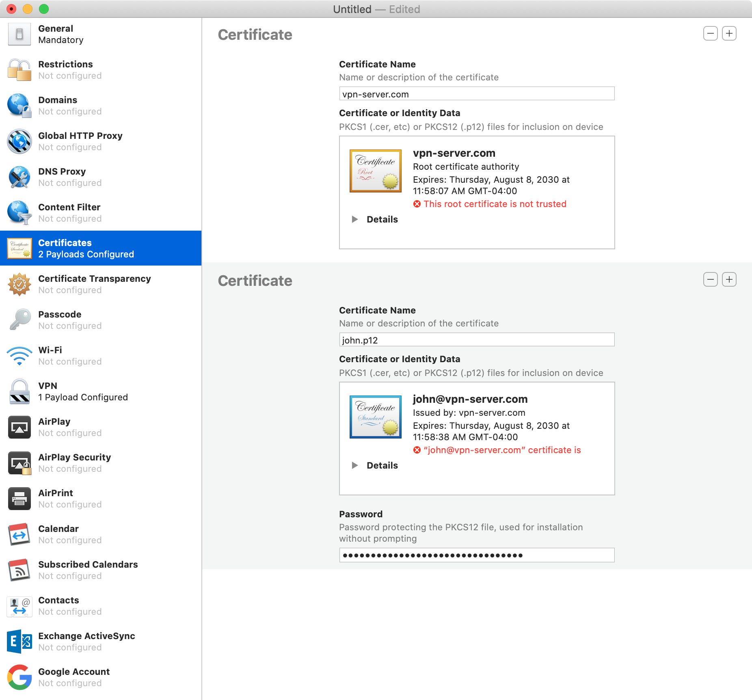Select the Restrictions padlock icon

point(19,70)
